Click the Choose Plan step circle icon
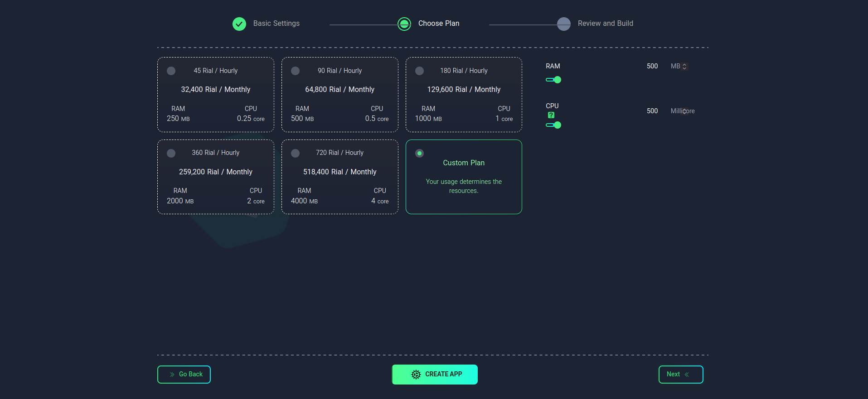The height and width of the screenshot is (399, 868). (404, 24)
